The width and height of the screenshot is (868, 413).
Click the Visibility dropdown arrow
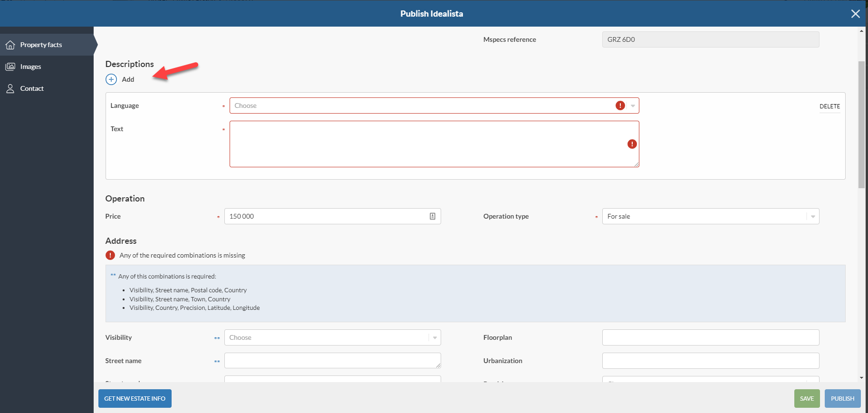(434, 337)
